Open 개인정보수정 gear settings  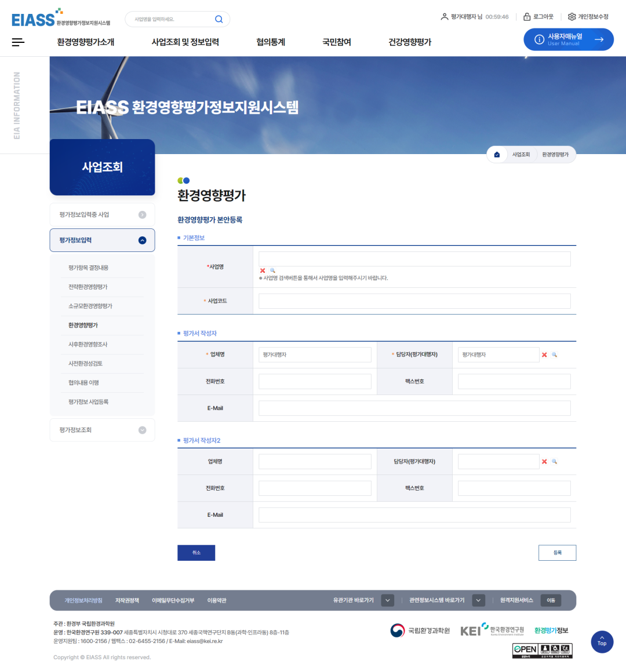[x=588, y=17]
